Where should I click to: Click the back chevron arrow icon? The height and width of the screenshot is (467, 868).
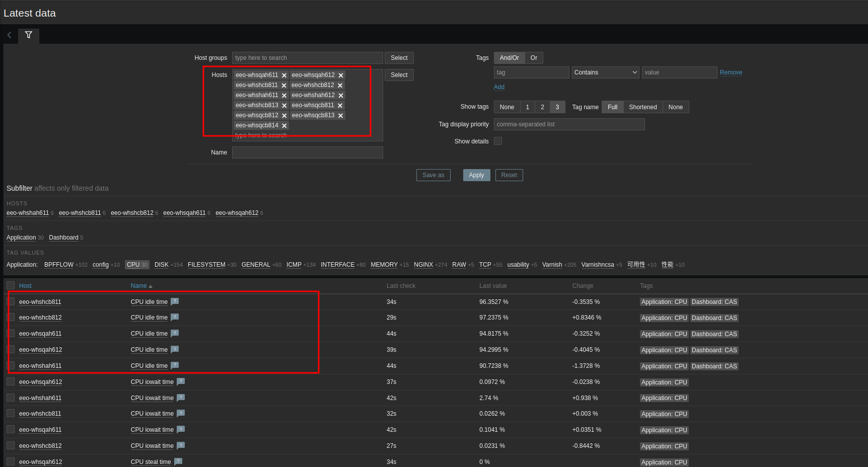click(x=9, y=35)
